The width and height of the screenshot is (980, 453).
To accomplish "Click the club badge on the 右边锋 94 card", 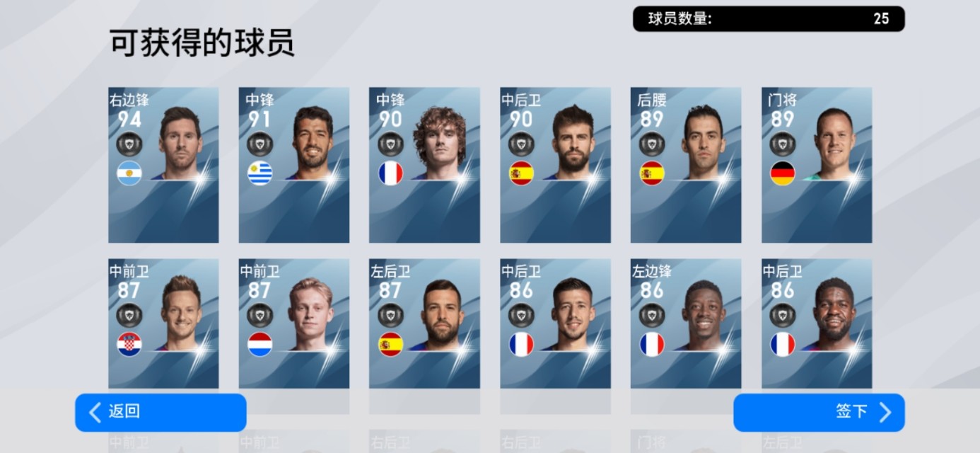I will tap(129, 144).
